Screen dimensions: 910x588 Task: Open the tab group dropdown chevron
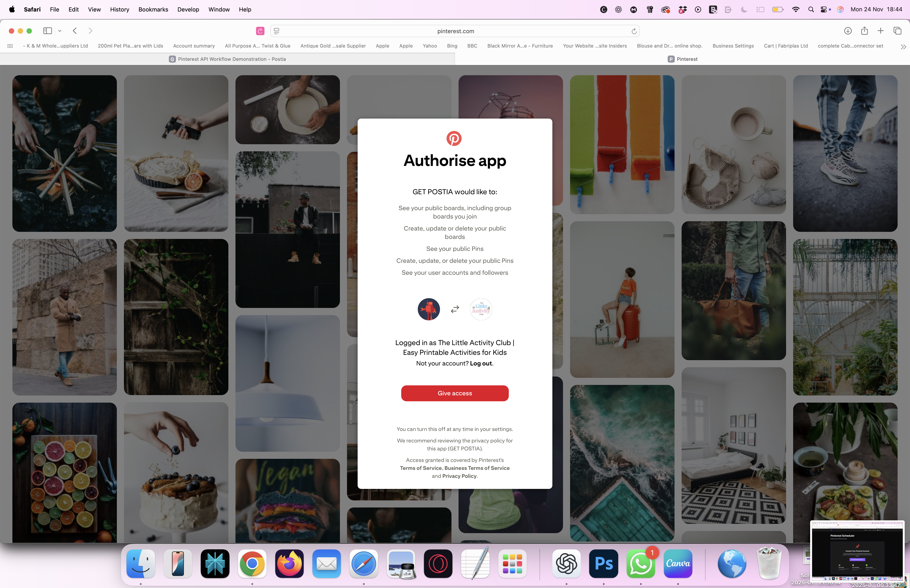click(x=60, y=31)
